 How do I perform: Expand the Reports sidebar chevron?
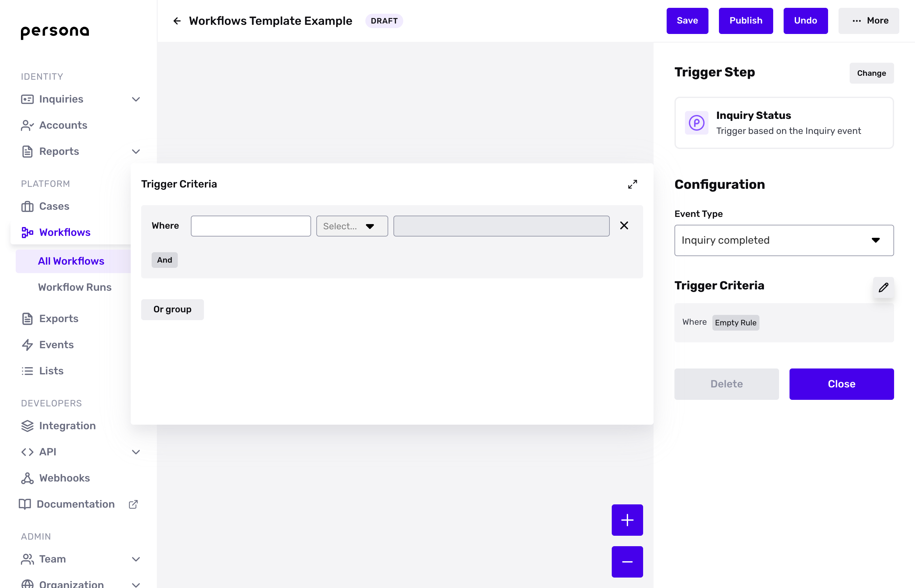click(x=136, y=152)
